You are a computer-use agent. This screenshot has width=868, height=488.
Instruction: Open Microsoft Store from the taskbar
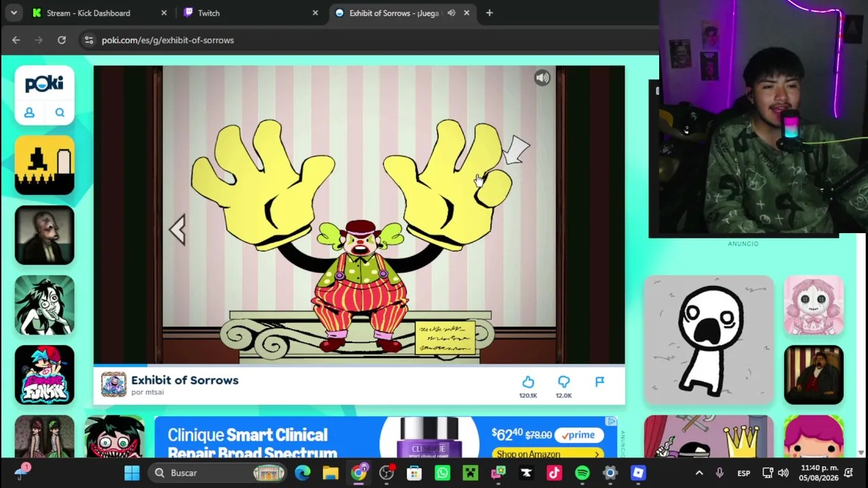(x=414, y=473)
